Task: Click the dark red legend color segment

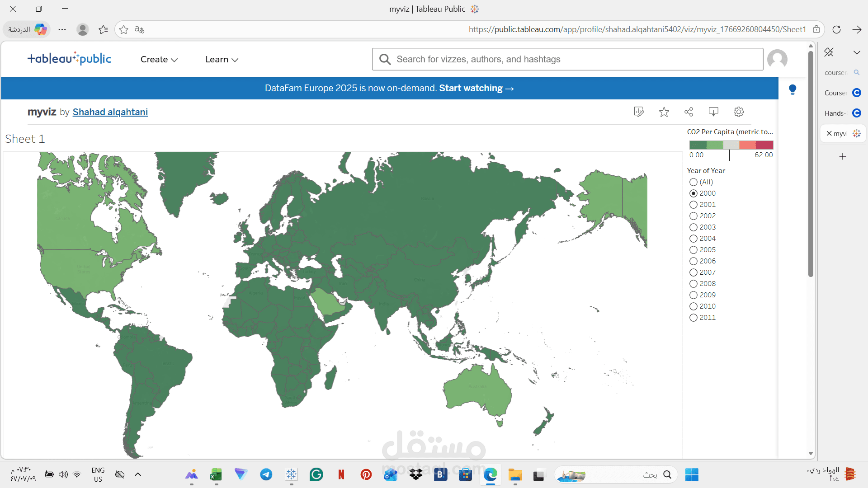Action: point(764,145)
